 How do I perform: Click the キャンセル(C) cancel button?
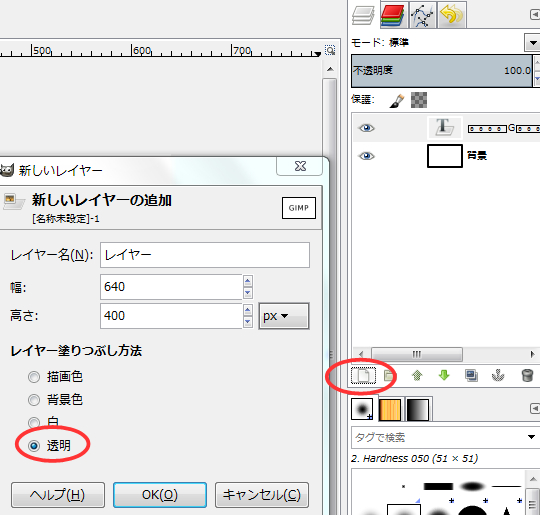tap(262, 495)
